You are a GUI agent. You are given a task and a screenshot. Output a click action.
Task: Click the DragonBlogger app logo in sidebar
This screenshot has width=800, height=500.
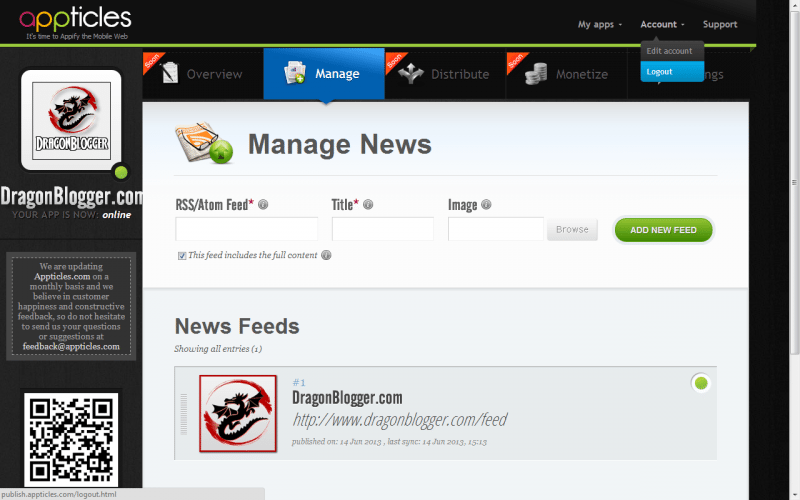tap(71, 120)
